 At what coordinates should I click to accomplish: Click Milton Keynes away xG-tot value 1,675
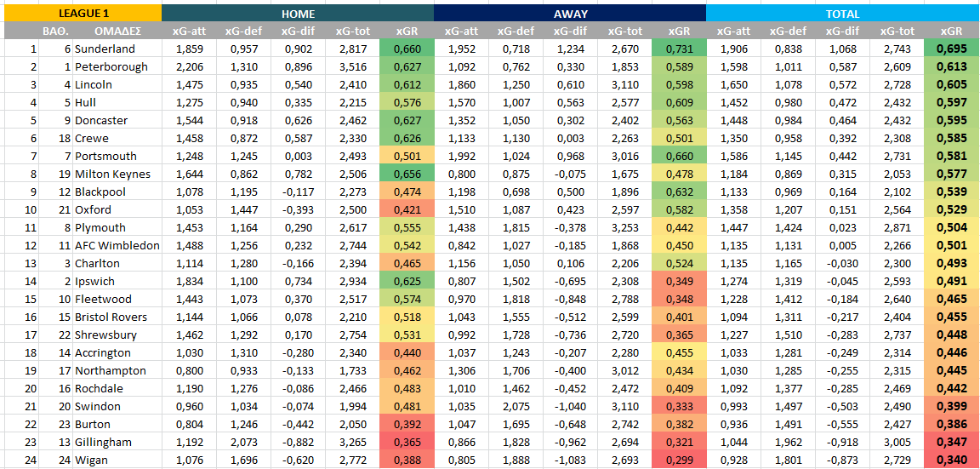(x=624, y=174)
